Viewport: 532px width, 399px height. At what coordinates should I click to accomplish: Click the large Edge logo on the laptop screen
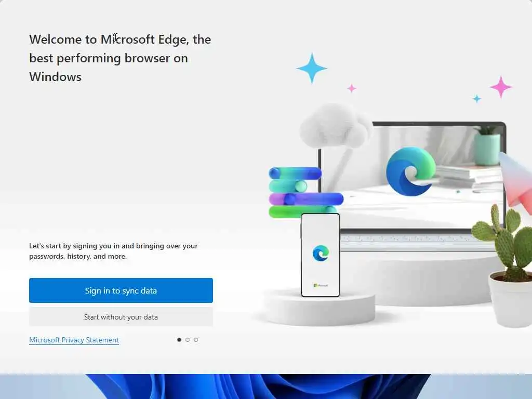coord(411,171)
